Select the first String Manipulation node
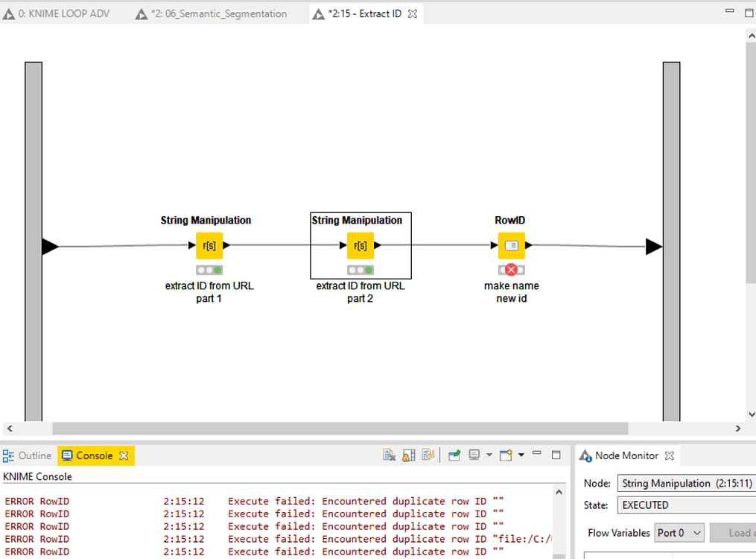 (x=209, y=246)
